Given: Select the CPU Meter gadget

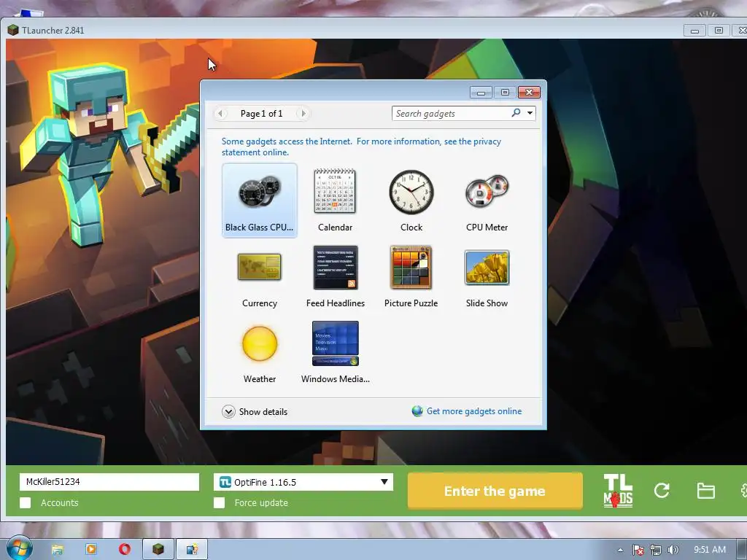Looking at the screenshot, I should pos(487,200).
